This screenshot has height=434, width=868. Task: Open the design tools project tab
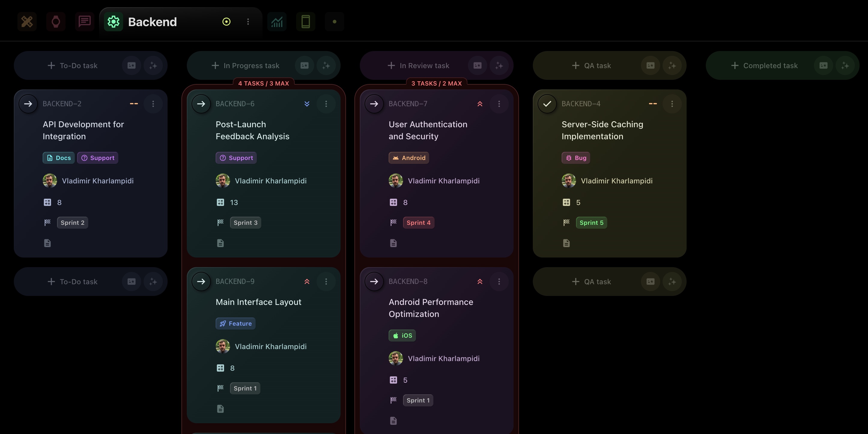[27, 22]
